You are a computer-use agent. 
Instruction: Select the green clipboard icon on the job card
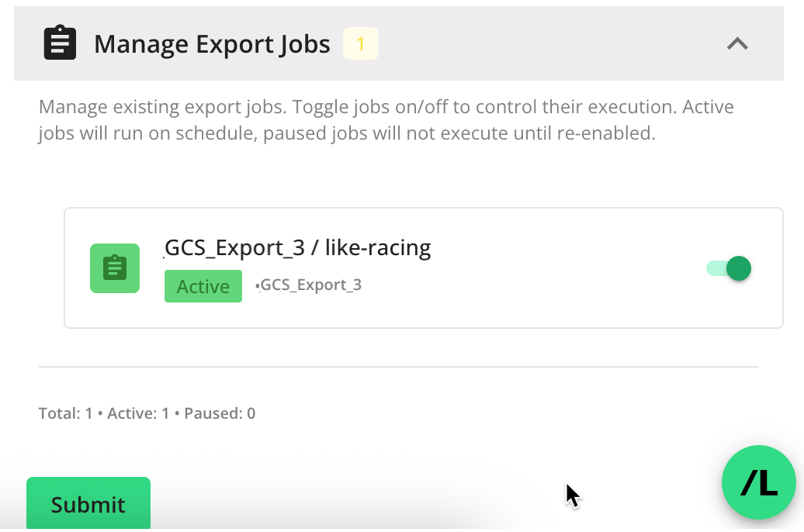[114, 268]
